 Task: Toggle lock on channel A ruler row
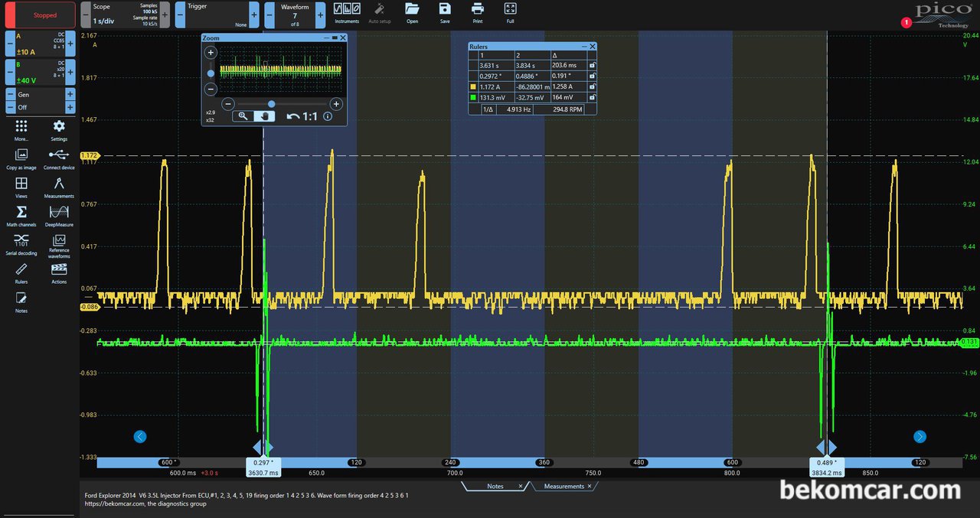591,87
